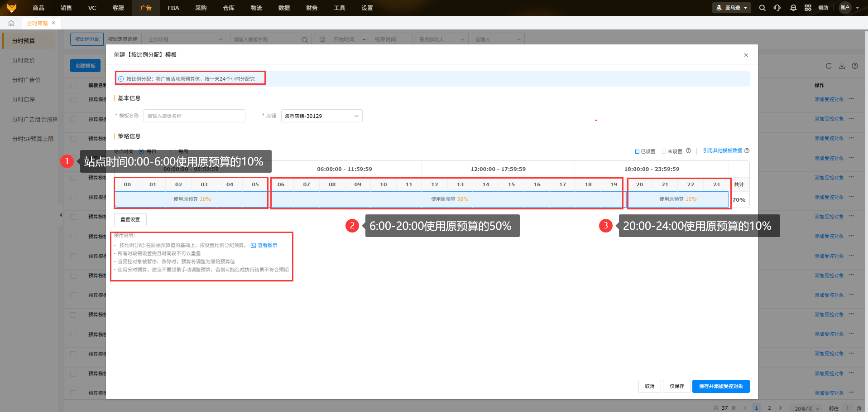Viewport: 868px width, 412px height.
Task: Click the fox logo in the top bar
Action: [12, 8]
